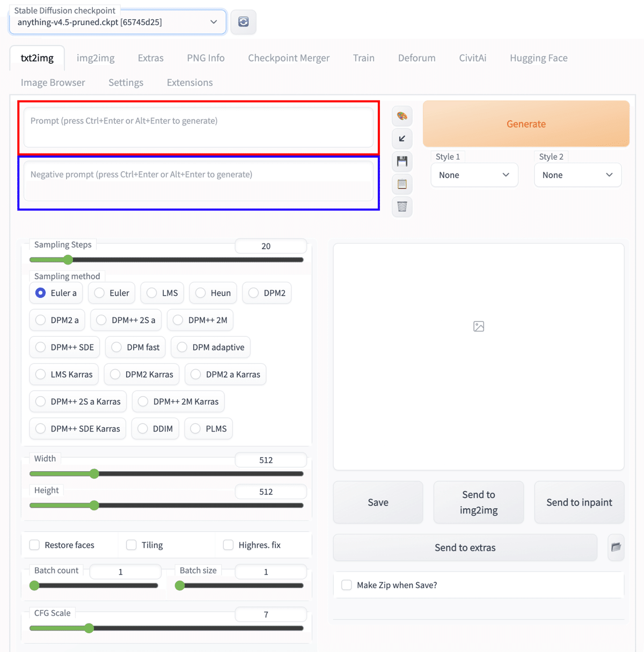
Task: Click into the Negative prompt text box
Action: pos(199,181)
